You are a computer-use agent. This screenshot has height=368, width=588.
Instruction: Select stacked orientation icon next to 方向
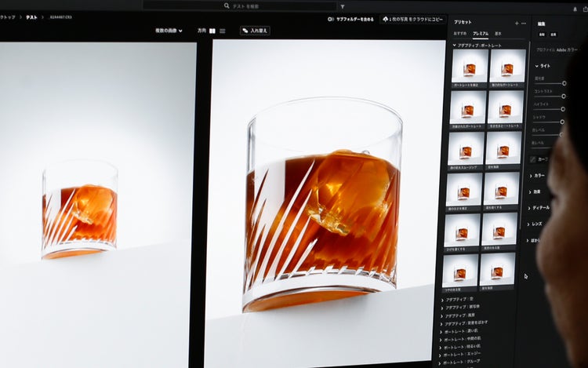223,31
